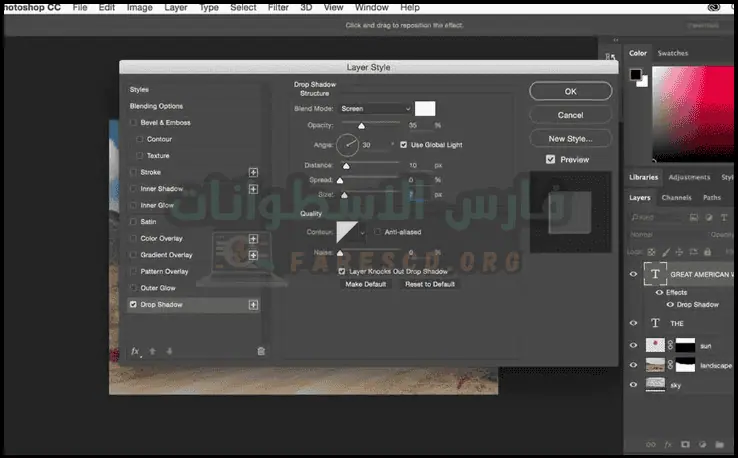
Task: Click the angle dial control
Action: coord(347,145)
